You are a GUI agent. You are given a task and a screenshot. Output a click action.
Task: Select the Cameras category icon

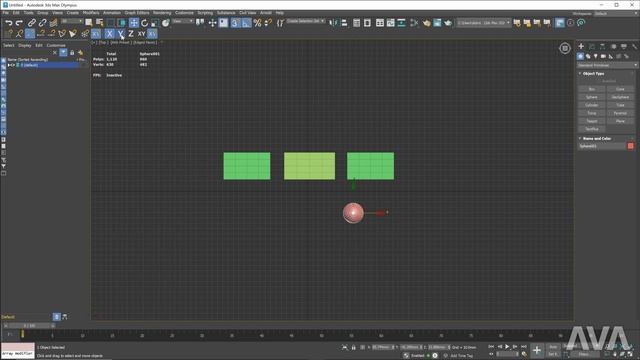pyautogui.click(x=603, y=56)
